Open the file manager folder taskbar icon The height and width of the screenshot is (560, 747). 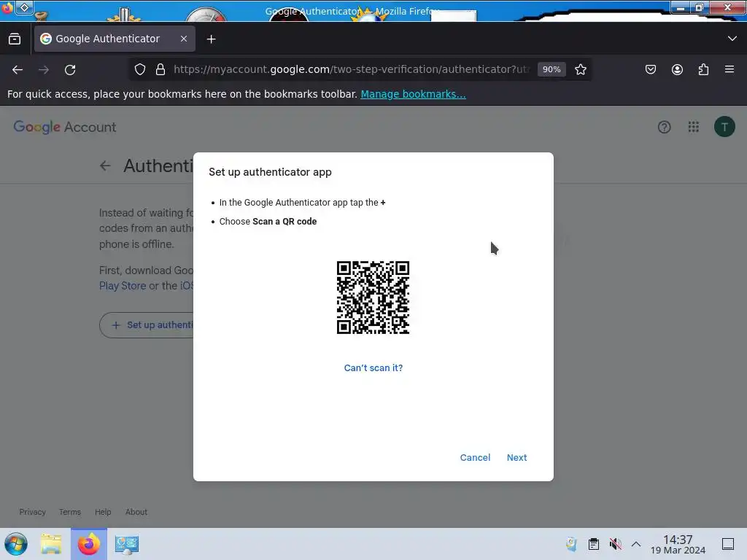tap(51, 544)
